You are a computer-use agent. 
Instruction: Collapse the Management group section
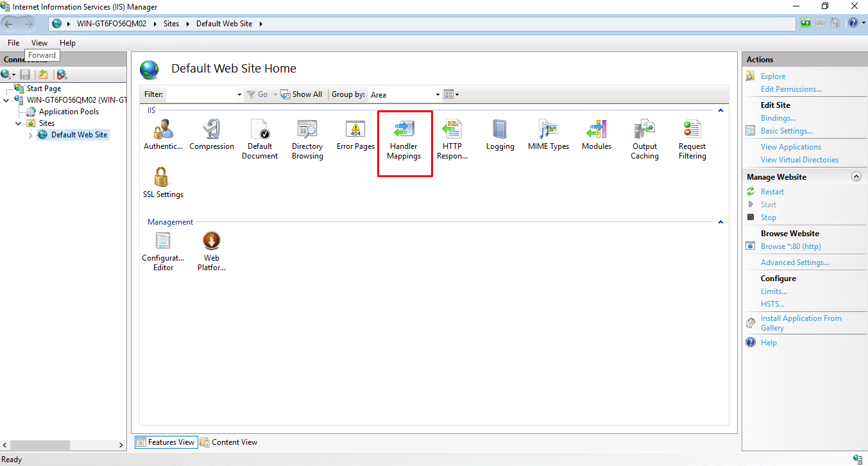click(720, 222)
